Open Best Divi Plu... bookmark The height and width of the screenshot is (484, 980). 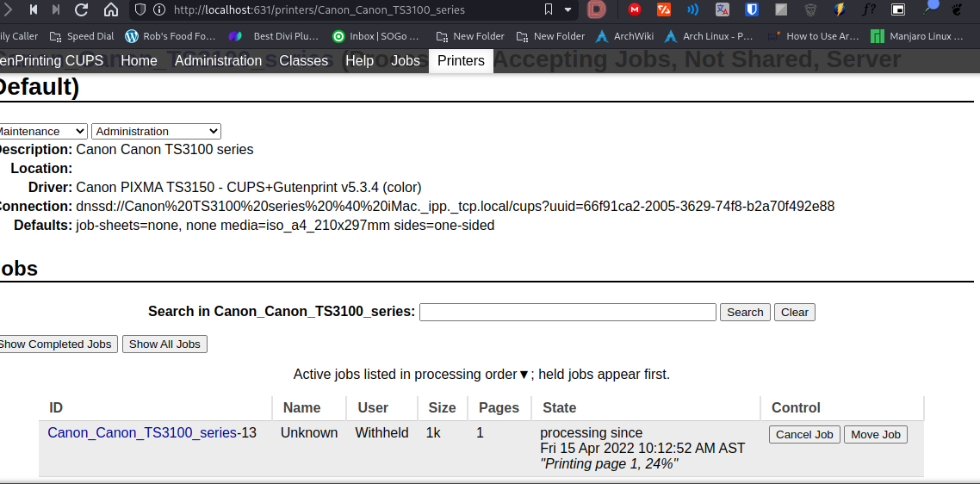coord(273,36)
